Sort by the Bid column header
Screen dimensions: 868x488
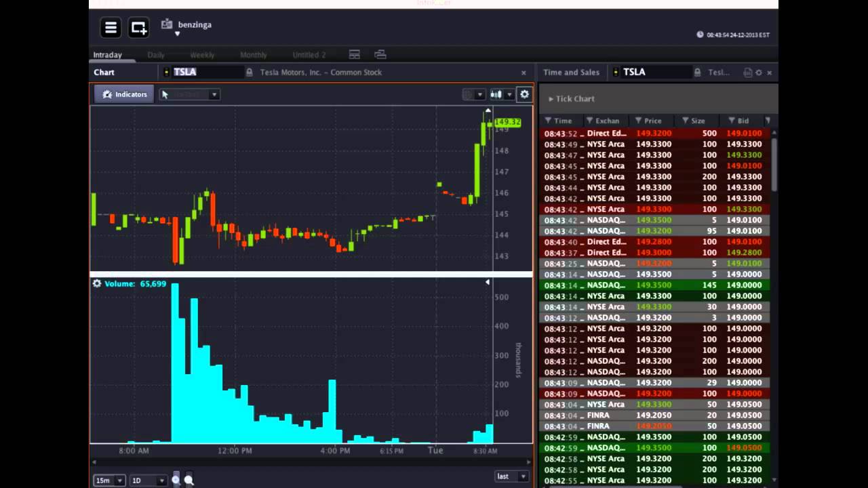click(x=743, y=121)
